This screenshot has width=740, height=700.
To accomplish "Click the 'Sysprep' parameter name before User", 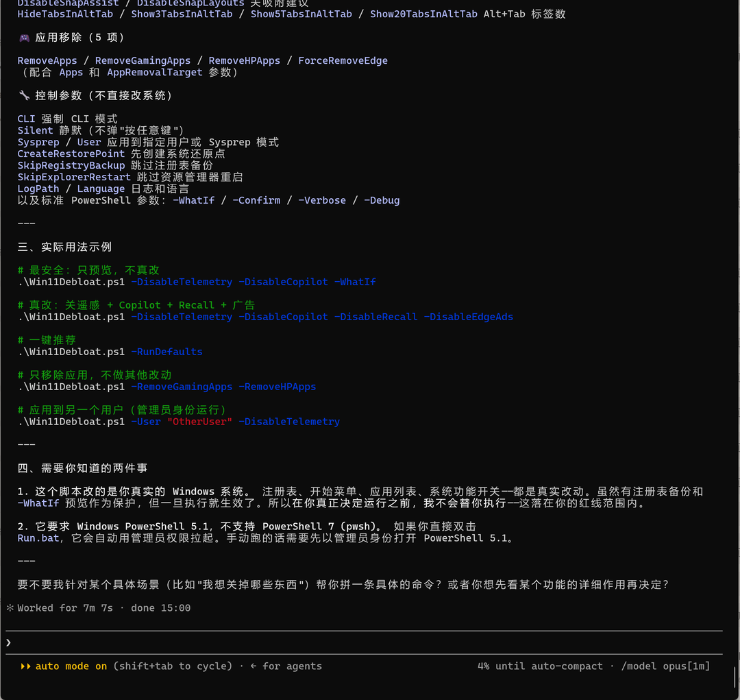I will (38, 142).
